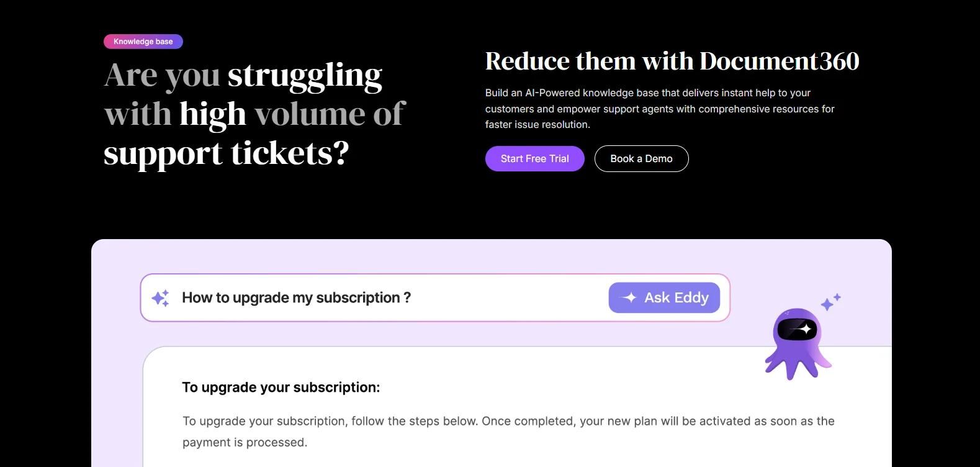The width and height of the screenshot is (980, 467).
Task: Click the 'Build an AI-Powered knowledge base' paragraph
Action: 647,93
